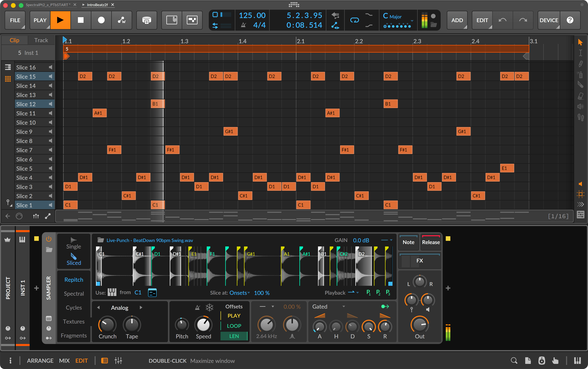588x369 pixels.
Task: Toggle the metronome icon
Action: [x=243, y=25]
